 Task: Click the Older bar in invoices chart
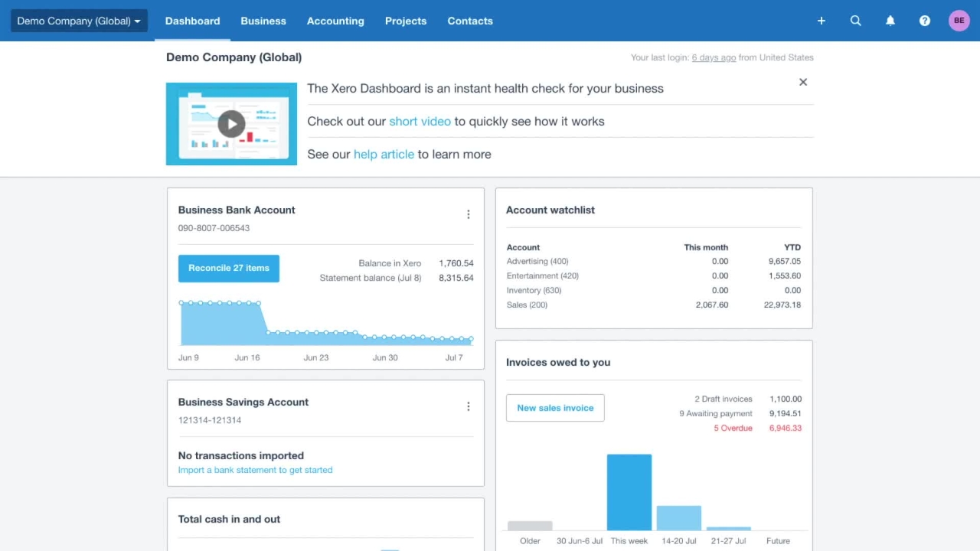[x=530, y=526]
